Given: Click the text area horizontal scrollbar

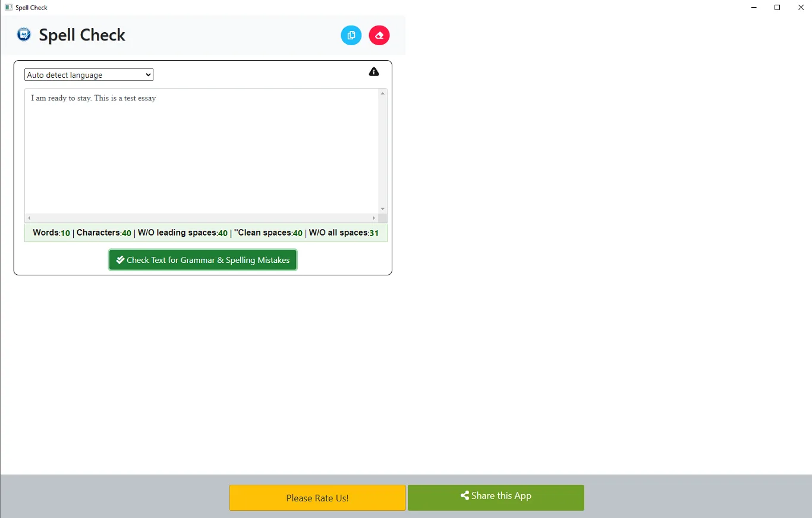Looking at the screenshot, I should click(x=202, y=218).
